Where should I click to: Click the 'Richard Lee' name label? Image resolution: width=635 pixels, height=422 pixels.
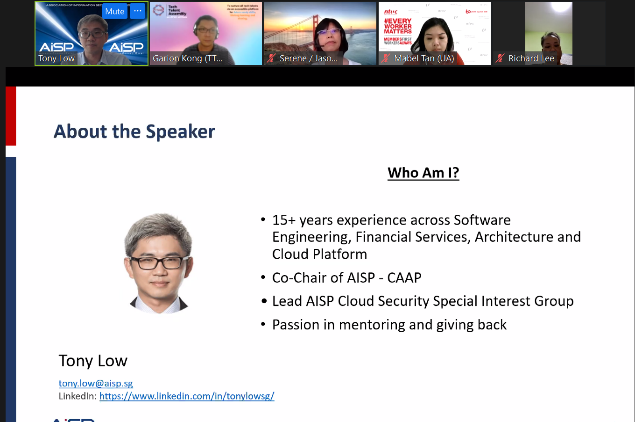531,58
